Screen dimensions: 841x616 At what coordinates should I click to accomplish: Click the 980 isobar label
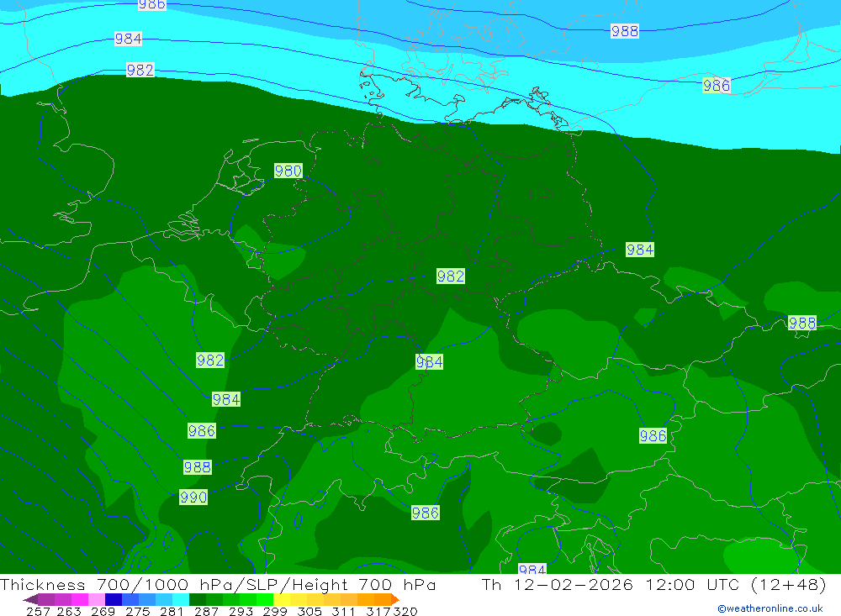[x=288, y=171]
